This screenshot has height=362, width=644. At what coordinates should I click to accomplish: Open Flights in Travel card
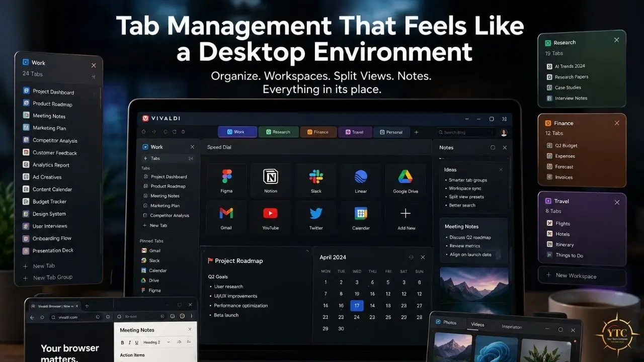click(x=558, y=223)
